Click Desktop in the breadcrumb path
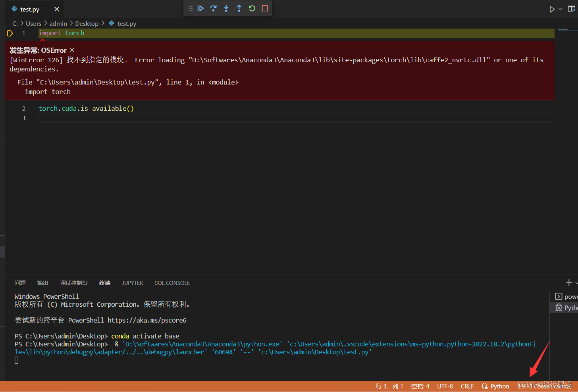This screenshot has height=392, width=578. point(87,24)
